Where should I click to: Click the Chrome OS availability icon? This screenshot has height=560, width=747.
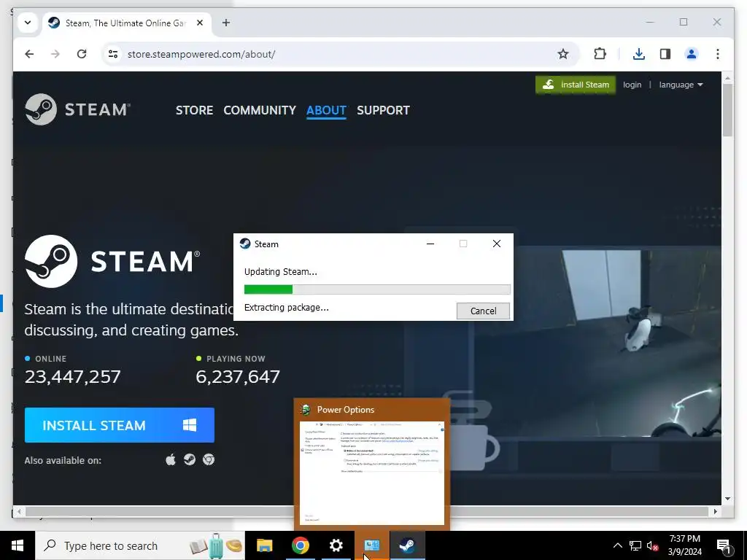209,459
